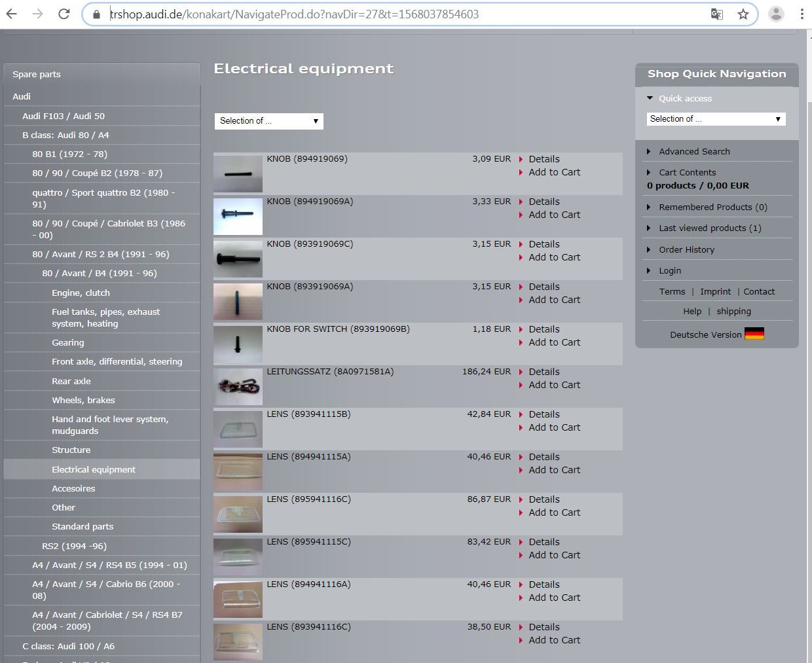This screenshot has height=663, width=812.
Task: Click the browser reload icon
Action: 64,14
